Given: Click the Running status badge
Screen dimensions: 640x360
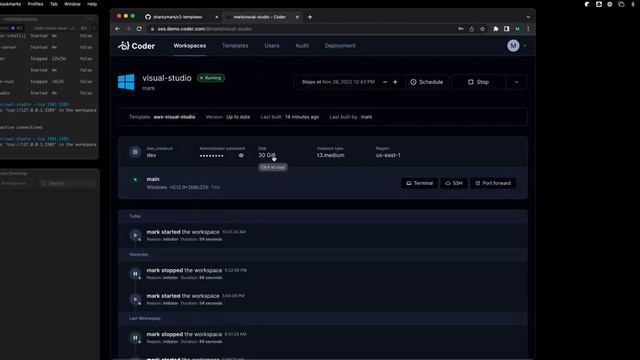Looking at the screenshot, I should click(x=211, y=78).
